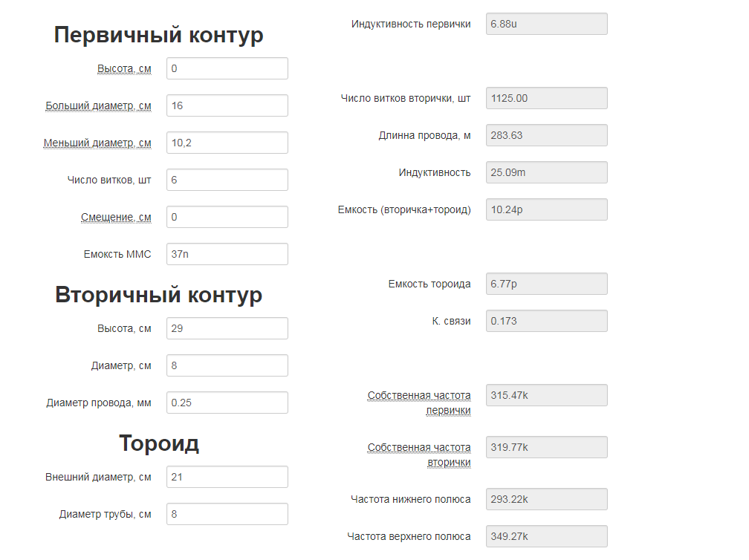Click the Собственная частота первички label
Viewport: 749px width, 560px height.
coord(419,403)
